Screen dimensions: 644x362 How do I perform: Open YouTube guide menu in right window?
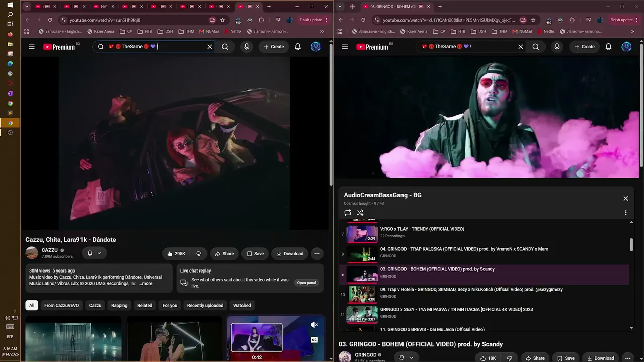345,47
